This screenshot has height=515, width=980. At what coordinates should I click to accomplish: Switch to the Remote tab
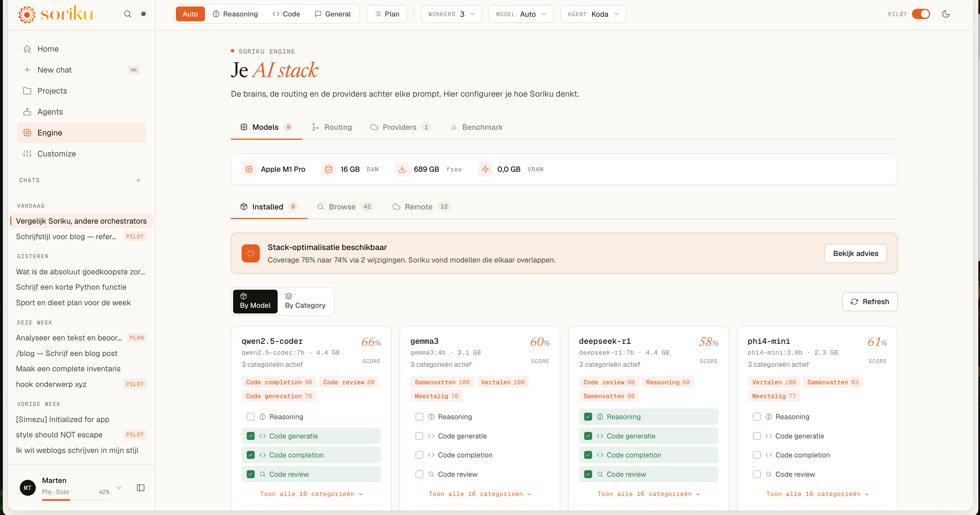(422, 207)
